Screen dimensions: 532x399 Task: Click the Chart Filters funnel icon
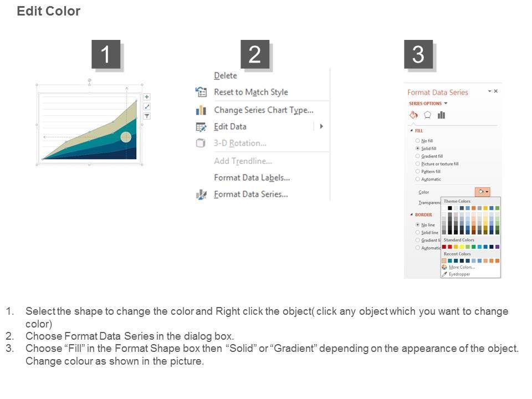147,116
